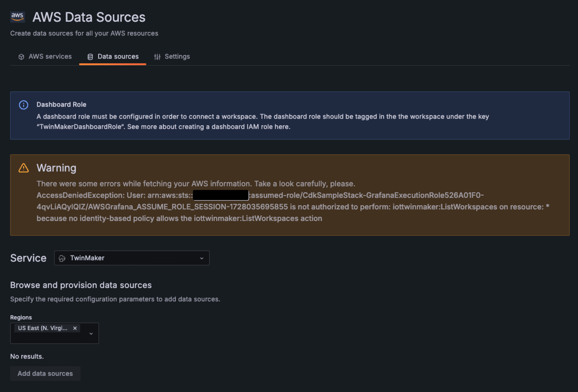578x392 pixels.
Task: Click the Regions field label
Action: coord(21,318)
